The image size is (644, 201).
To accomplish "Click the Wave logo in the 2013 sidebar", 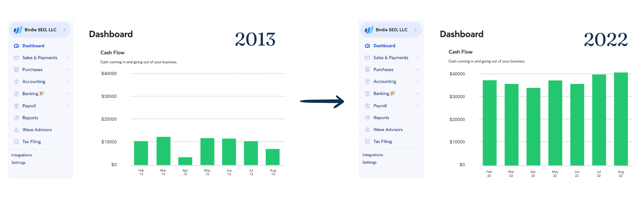I will (x=18, y=30).
